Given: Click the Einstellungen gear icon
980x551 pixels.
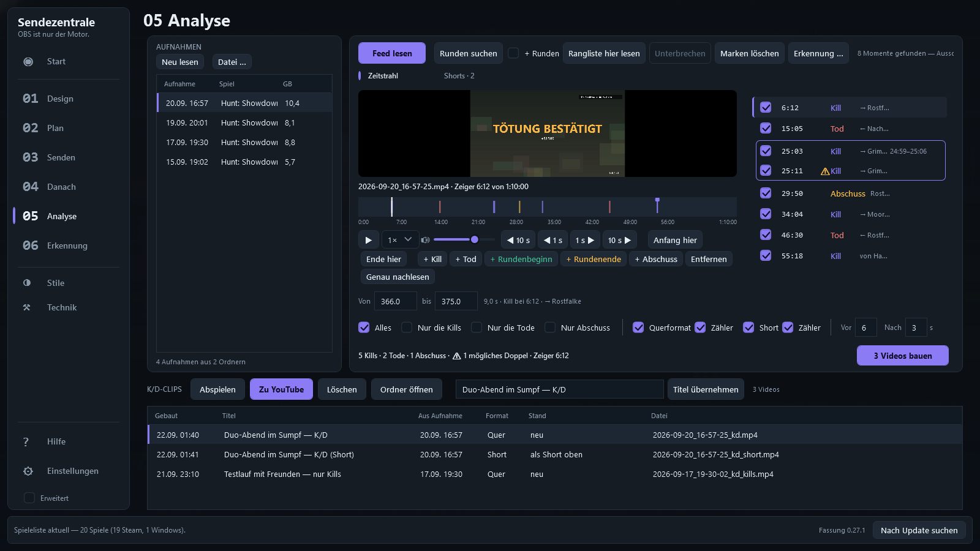Looking at the screenshot, I should tap(28, 471).
